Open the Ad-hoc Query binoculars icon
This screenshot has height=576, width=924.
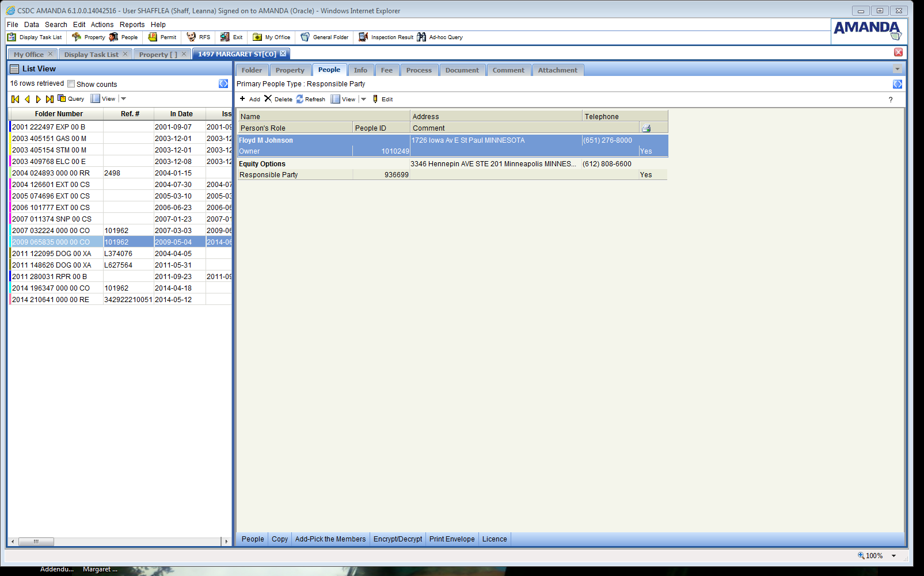point(421,37)
